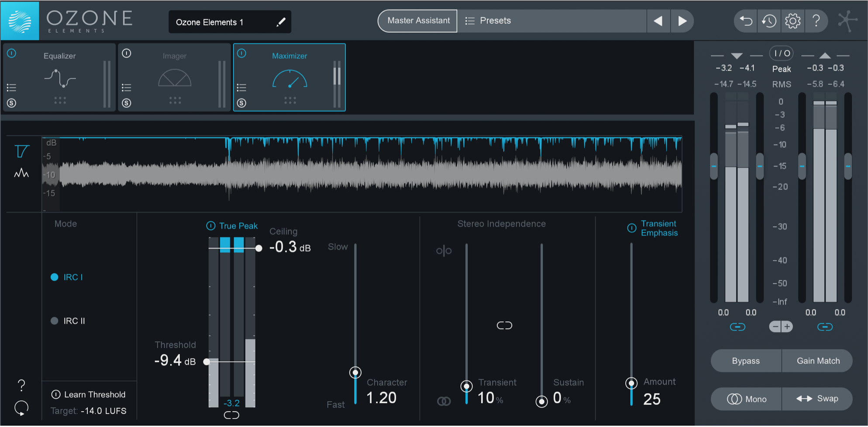Click the reset loop icon at bottom-left
The image size is (868, 427).
coord(21,408)
